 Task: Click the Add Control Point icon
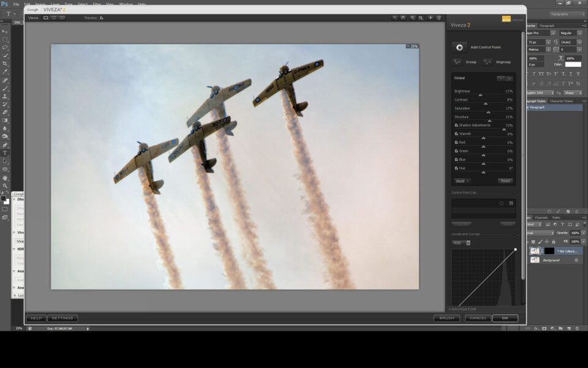459,47
